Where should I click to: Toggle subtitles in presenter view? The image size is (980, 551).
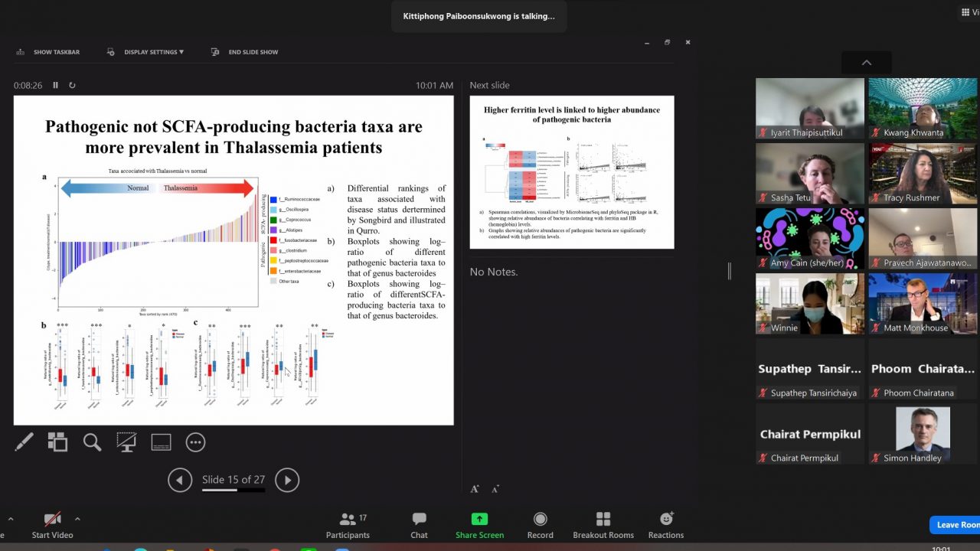161,442
